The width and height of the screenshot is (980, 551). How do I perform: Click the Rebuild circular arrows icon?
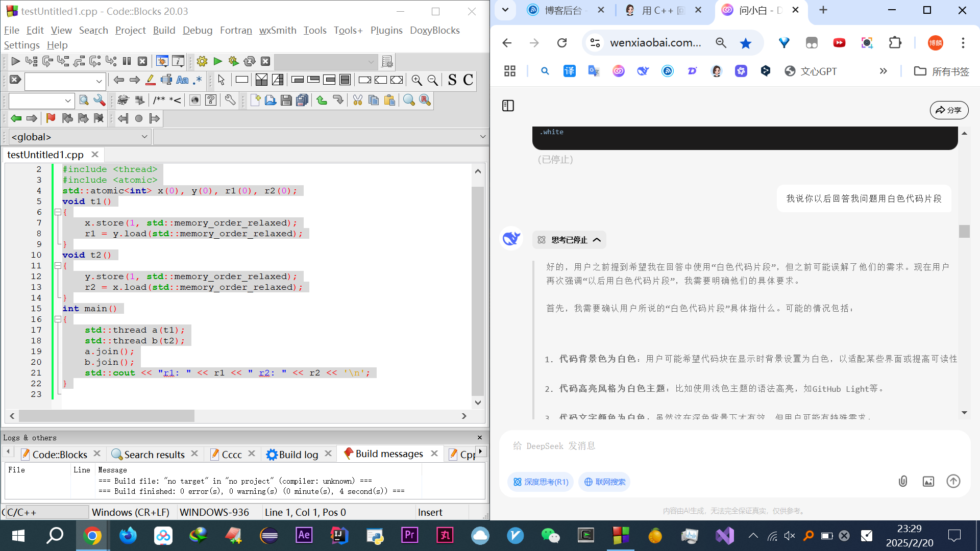click(x=250, y=61)
